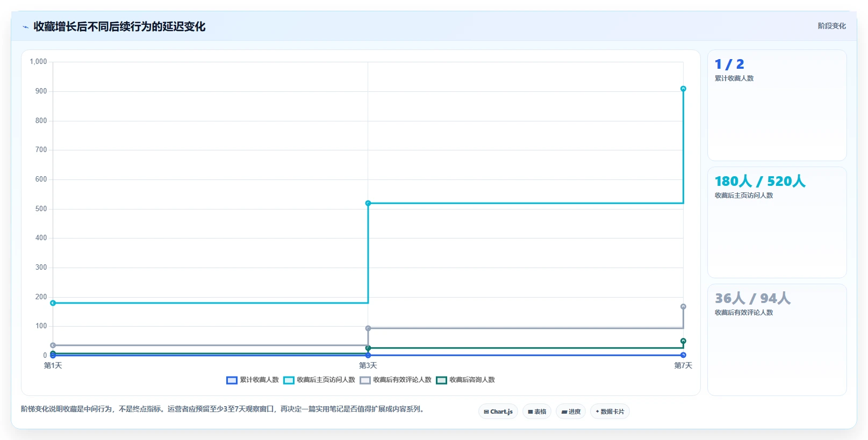868x440 pixels.
Task: Click the gray data point at 第7天
Action: pyautogui.click(x=683, y=307)
